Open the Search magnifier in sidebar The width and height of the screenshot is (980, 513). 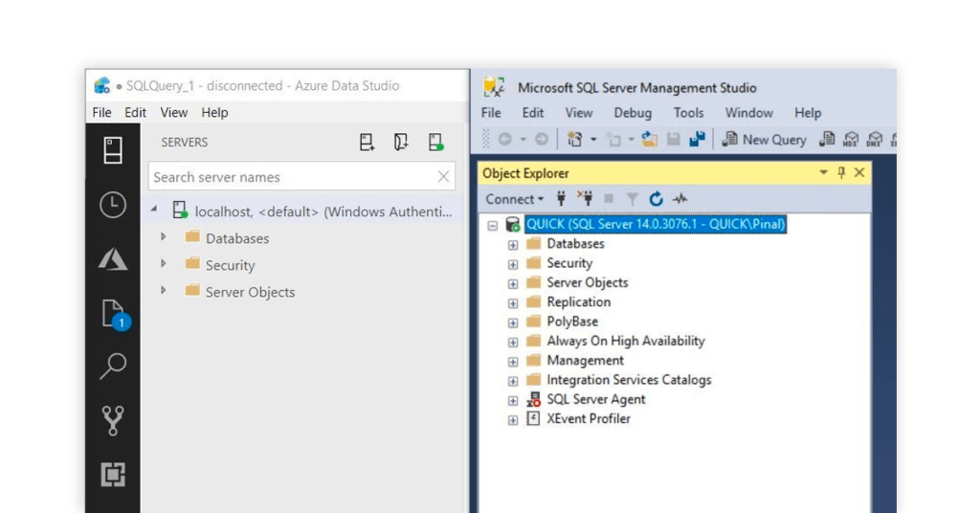[x=113, y=367]
